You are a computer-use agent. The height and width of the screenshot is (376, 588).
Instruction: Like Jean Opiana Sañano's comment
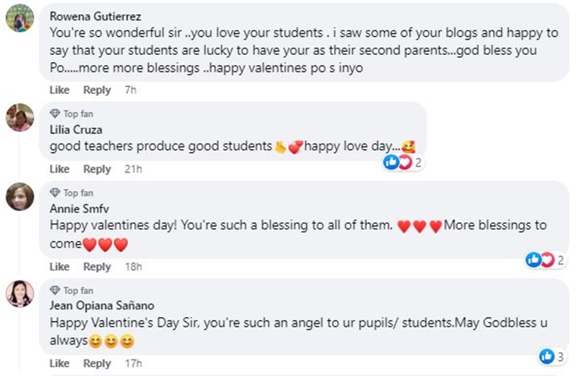[60, 363]
